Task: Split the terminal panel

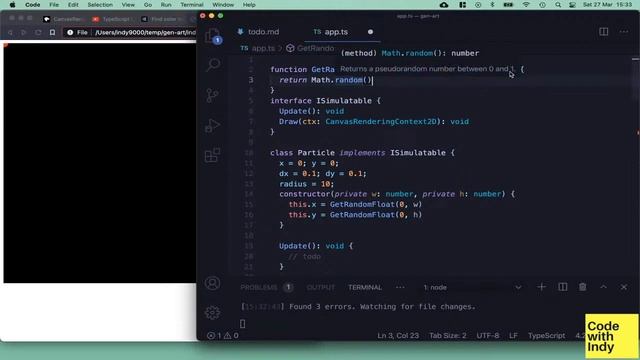Action: [562, 287]
